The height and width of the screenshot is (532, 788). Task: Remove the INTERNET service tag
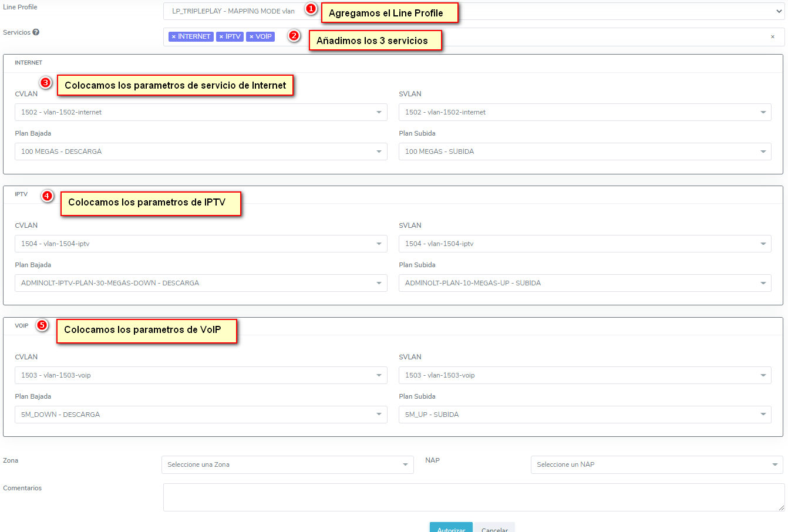pos(174,37)
